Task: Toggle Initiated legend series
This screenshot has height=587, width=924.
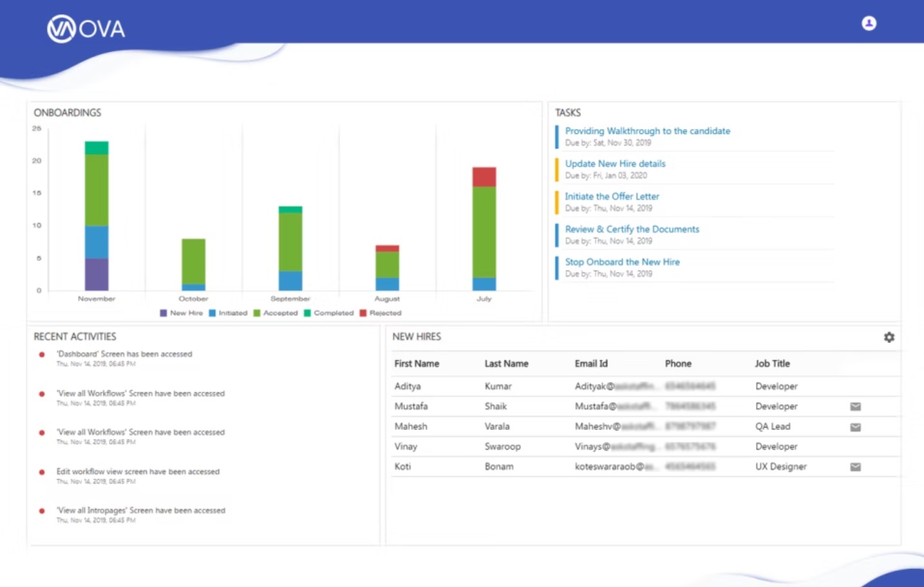Action: click(x=228, y=313)
